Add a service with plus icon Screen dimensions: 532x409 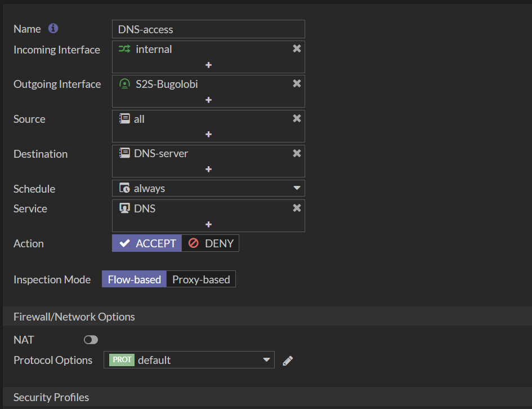[x=208, y=224]
